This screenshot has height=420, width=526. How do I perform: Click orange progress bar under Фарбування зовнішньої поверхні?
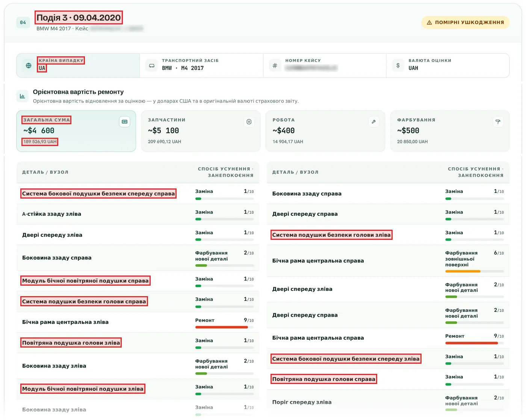coord(463,271)
